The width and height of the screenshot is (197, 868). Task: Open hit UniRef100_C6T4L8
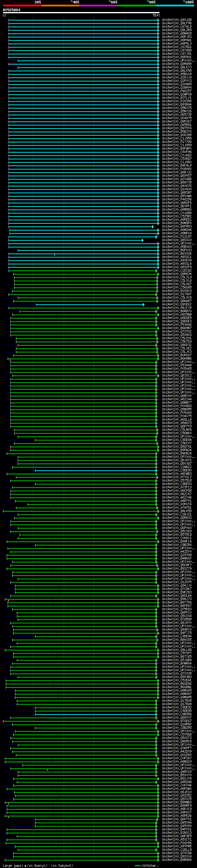[x=177, y=26]
